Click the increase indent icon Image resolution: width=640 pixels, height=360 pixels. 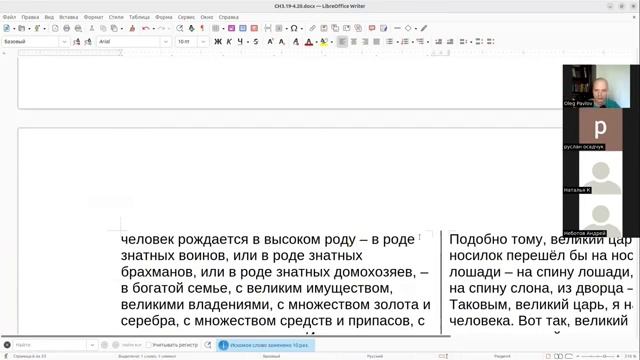pos(438,42)
